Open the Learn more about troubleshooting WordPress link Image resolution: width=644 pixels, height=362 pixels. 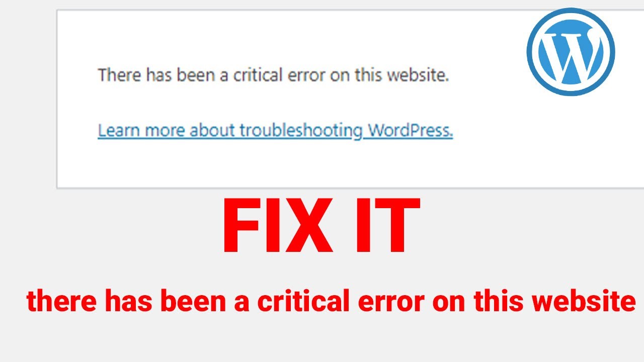275,131
